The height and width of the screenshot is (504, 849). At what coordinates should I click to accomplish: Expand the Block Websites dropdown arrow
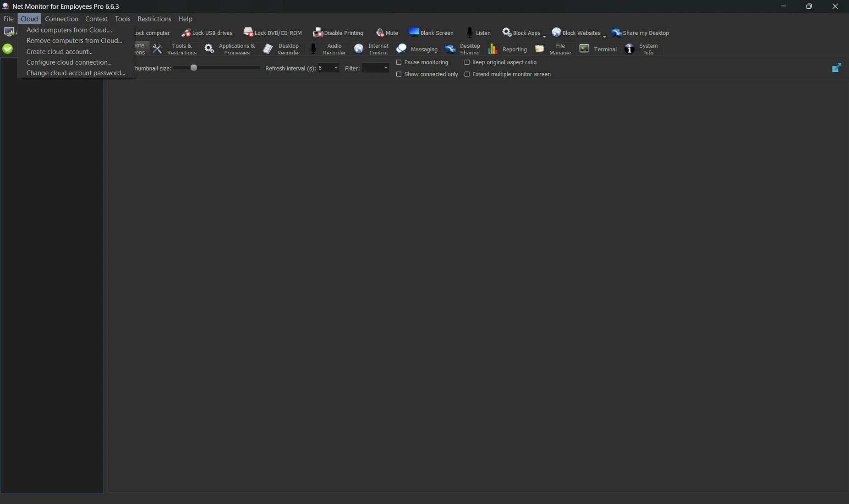point(604,36)
